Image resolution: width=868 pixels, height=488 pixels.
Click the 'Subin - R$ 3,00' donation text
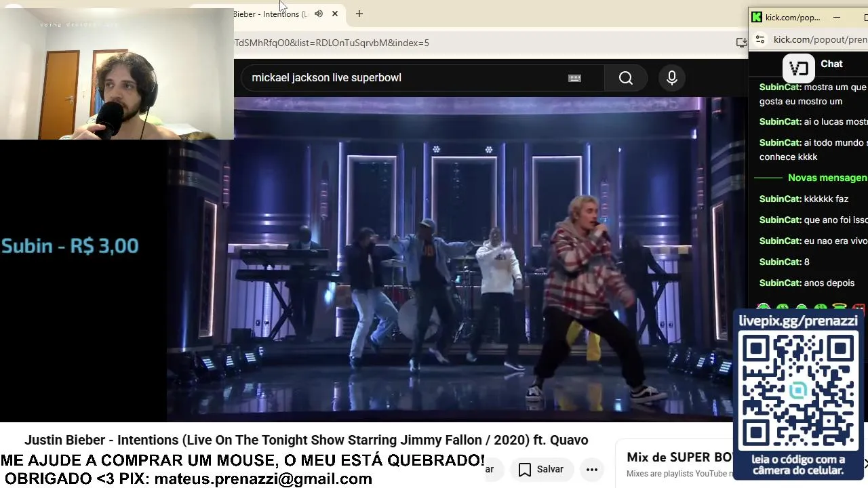coord(70,245)
